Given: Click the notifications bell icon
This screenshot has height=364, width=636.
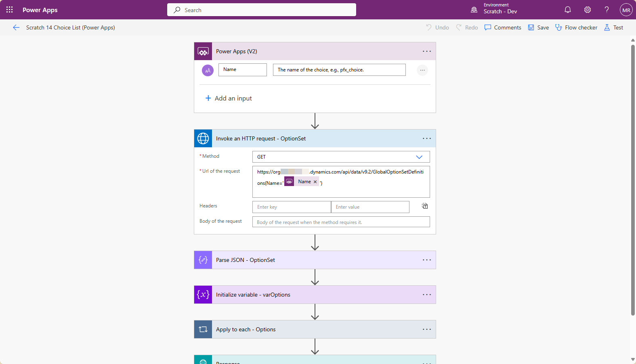Looking at the screenshot, I should (567, 10).
